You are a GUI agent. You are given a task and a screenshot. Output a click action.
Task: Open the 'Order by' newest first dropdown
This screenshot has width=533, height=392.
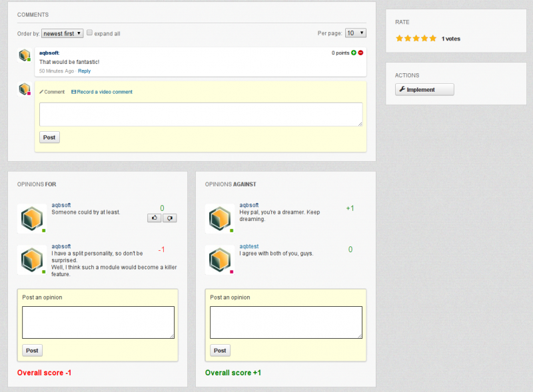[x=62, y=33]
